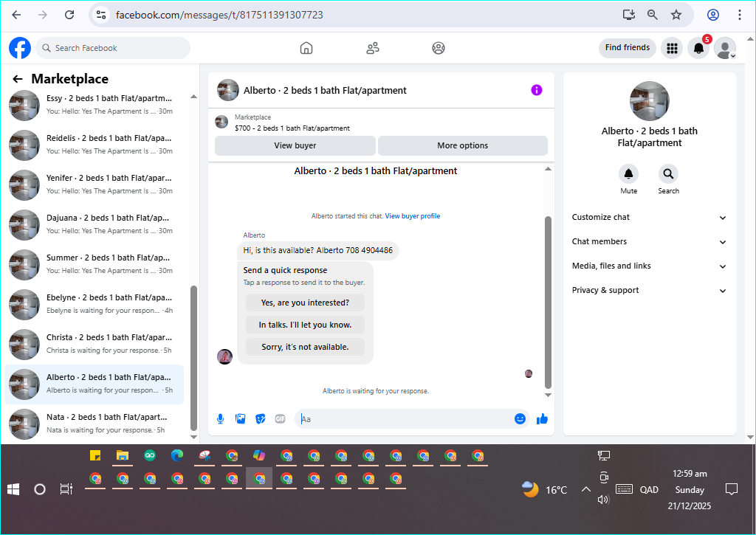Reload the page in the browser
Viewport: 756px width, 535px height.
click(69, 15)
